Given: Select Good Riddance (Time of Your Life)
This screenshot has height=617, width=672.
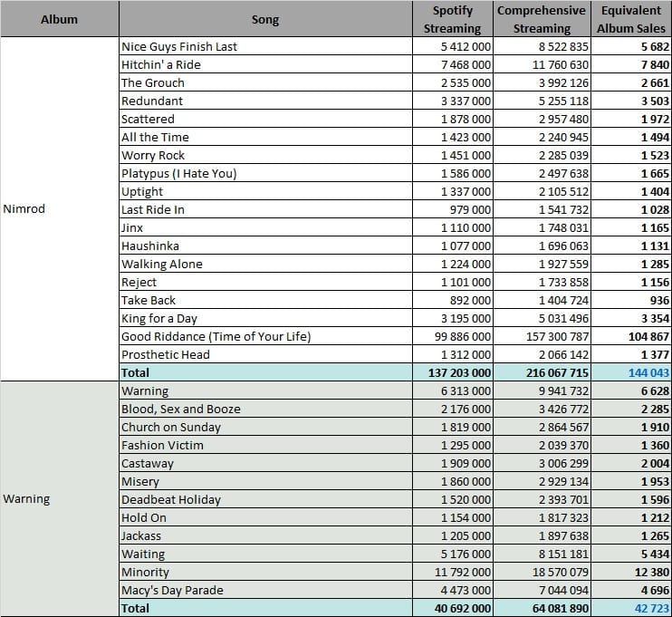Looking at the screenshot, I should tap(265, 336).
